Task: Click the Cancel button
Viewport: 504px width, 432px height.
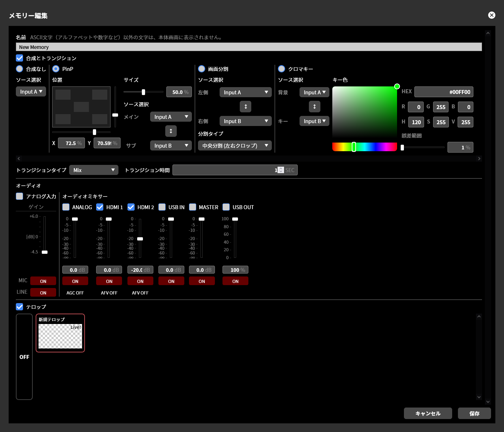Action: (x=428, y=413)
